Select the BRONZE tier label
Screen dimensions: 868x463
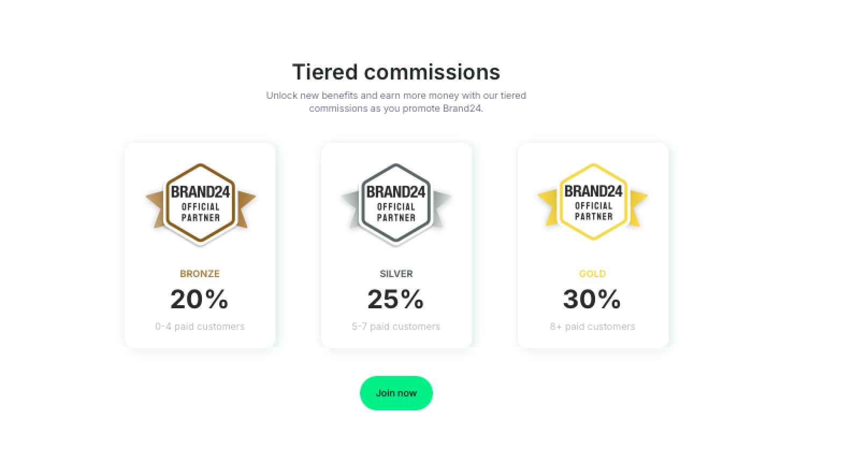tap(200, 273)
